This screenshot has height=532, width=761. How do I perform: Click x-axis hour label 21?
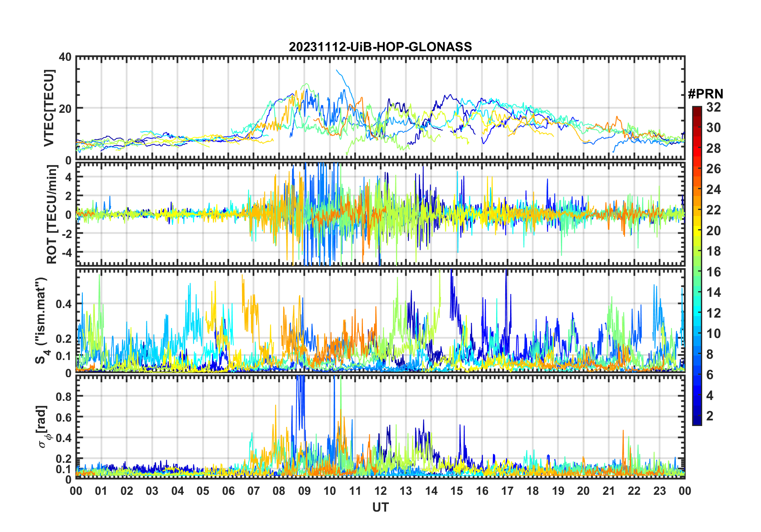pos(609,491)
